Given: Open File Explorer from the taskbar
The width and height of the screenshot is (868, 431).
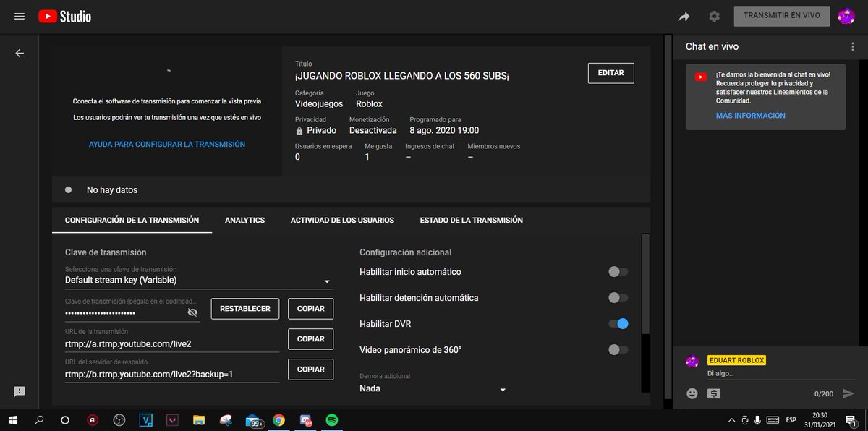Looking at the screenshot, I should point(200,419).
